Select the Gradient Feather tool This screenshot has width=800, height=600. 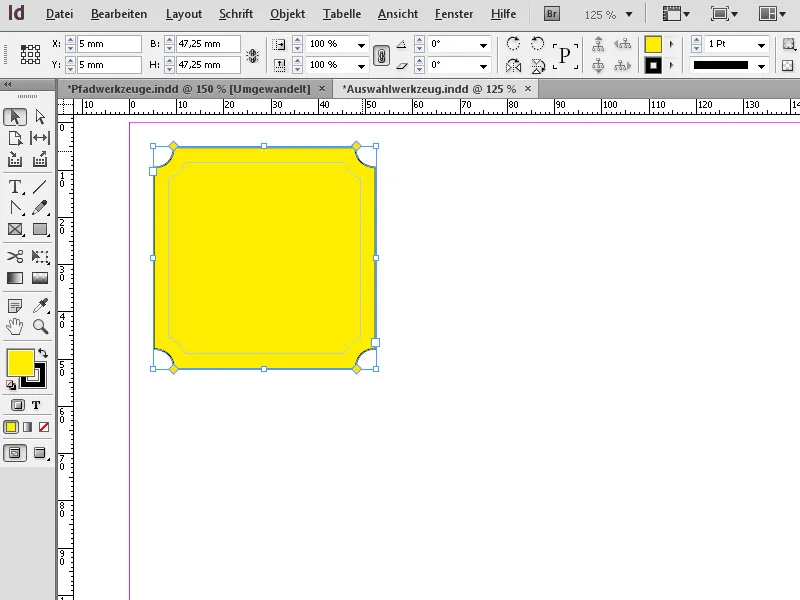click(40, 278)
